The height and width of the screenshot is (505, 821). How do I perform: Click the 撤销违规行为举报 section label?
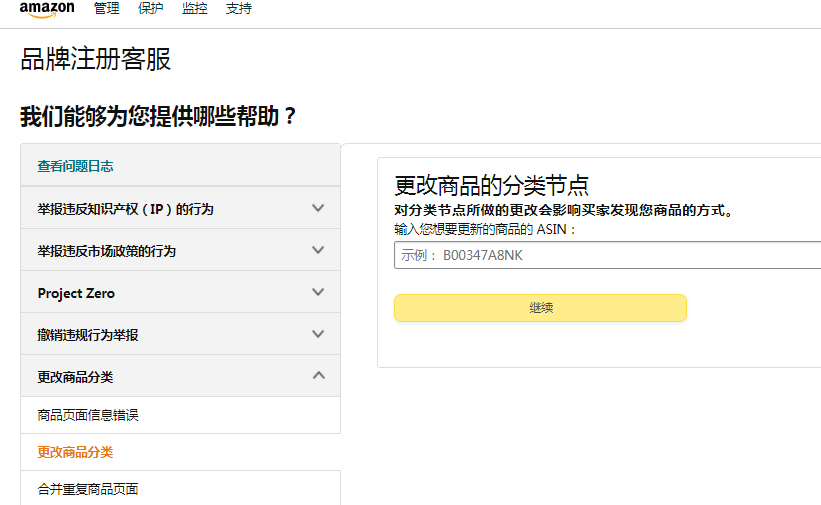pos(88,335)
